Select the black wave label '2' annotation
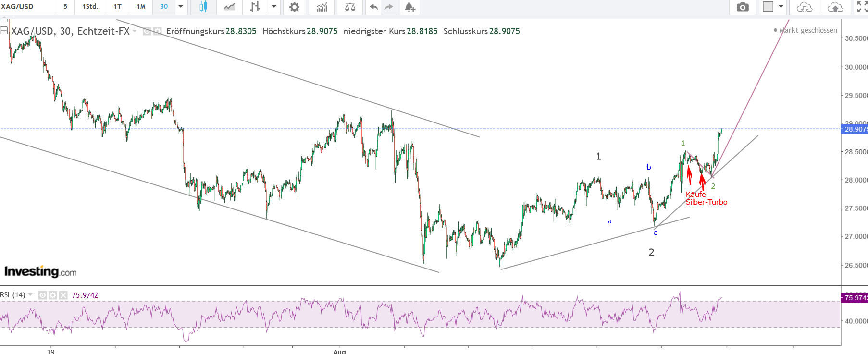The width and height of the screenshot is (868, 354). tap(651, 253)
